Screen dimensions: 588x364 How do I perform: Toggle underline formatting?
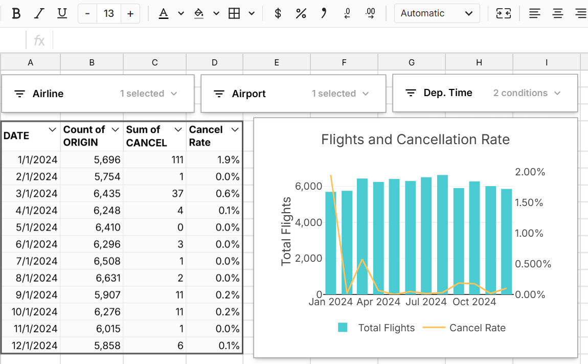tap(62, 14)
